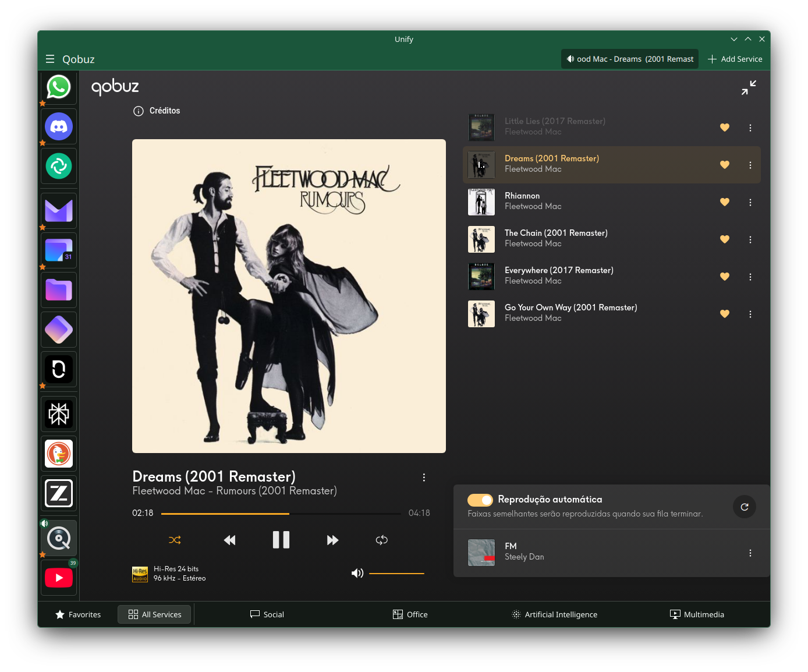808x672 pixels.
Task: Pause the current track
Action: point(281,540)
